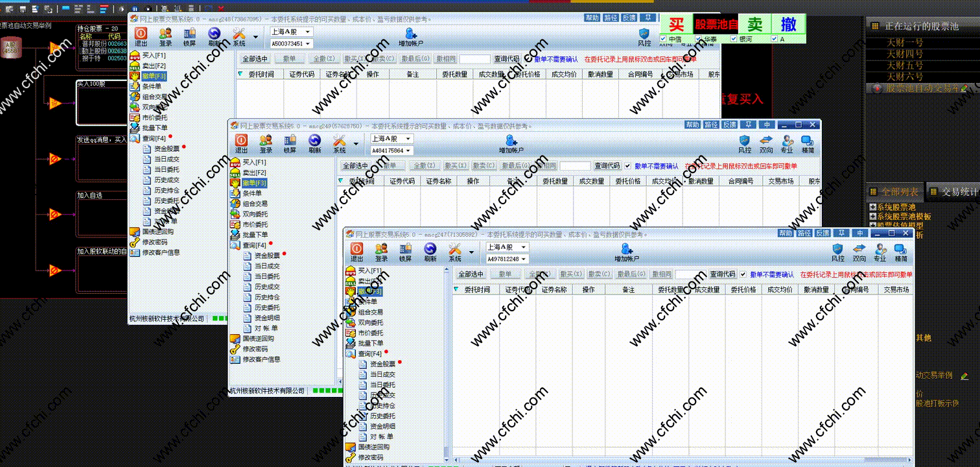Viewport: 980px width, 467px height.
Task: Click red 买 button in floating panel
Action: click(677, 25)
